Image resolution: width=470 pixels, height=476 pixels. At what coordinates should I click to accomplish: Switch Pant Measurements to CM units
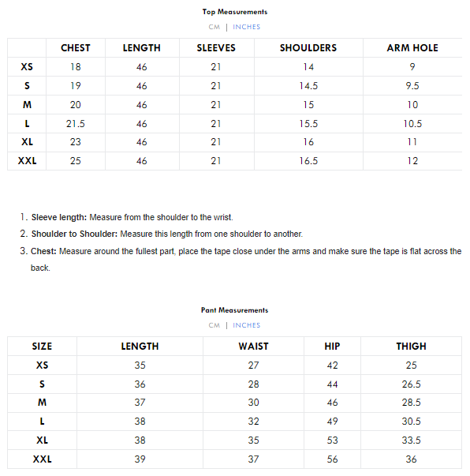214,325
